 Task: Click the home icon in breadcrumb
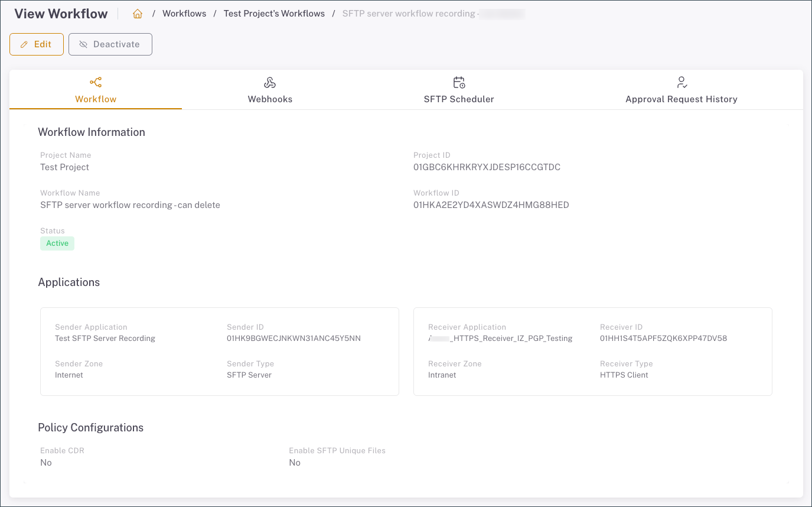[x=138, y=14]
